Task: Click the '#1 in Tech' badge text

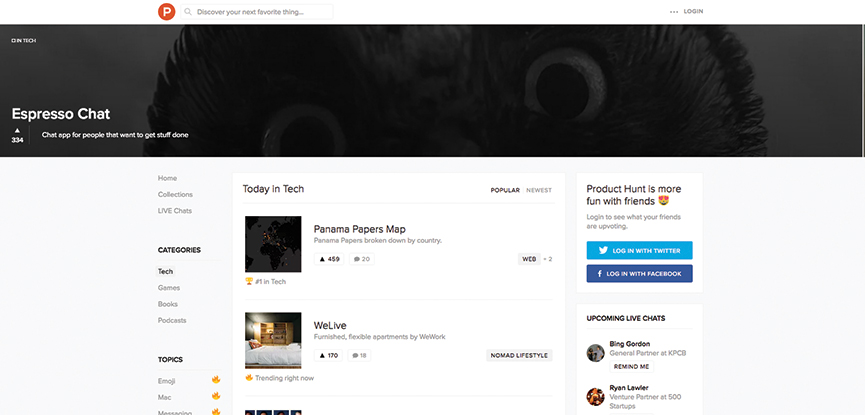Action: [x=270, y=281]
